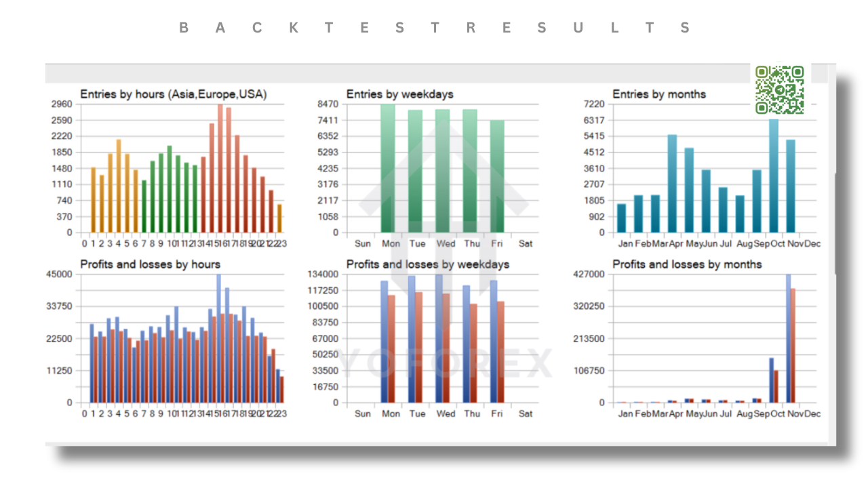The image size is (868, 488).
Task: Click the horizontal bar above the charts
Action: (x=434, y=70)
